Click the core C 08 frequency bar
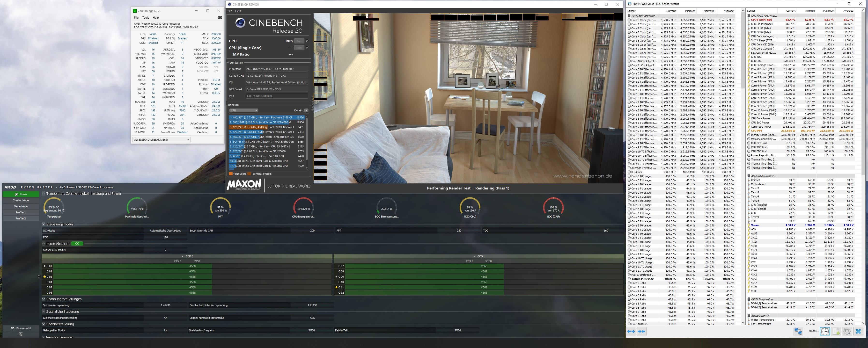This screenshot has width=868, height=348. pos(484,271)
